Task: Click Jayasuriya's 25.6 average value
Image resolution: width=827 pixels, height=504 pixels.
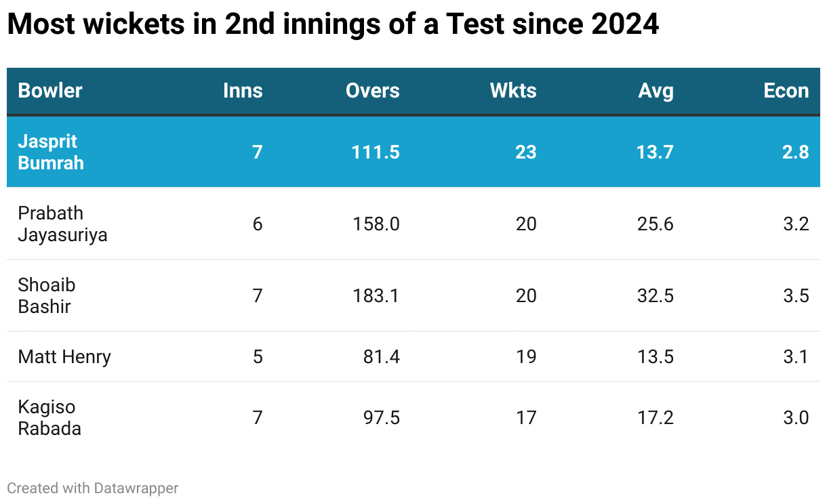Action: coord(655,224)
